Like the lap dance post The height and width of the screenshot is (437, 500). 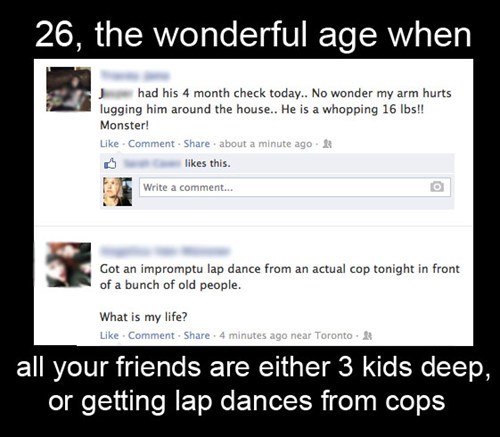click(109, 335)
